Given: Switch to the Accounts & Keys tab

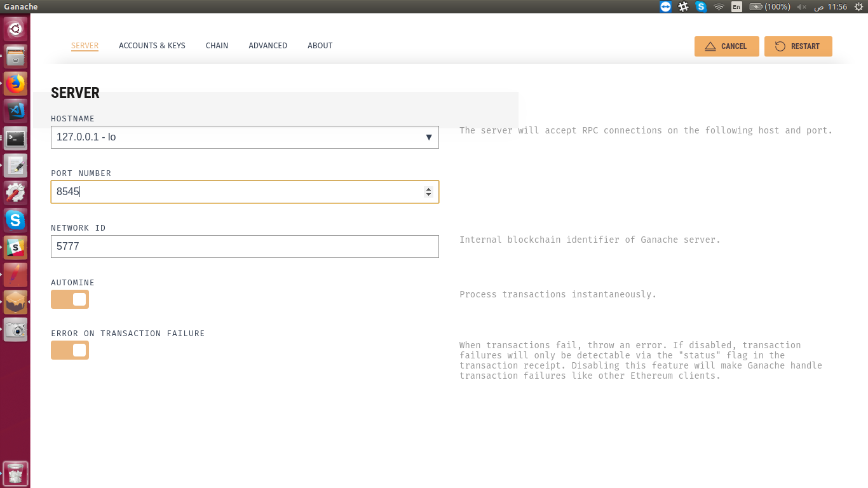Looking at the screenshot, I should pos(152,46).
